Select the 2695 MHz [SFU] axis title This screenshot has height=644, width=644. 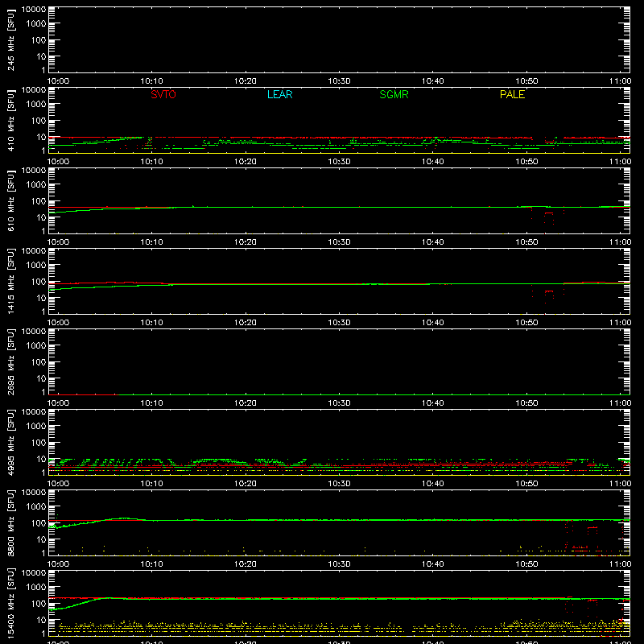click(x=10, y=363)
